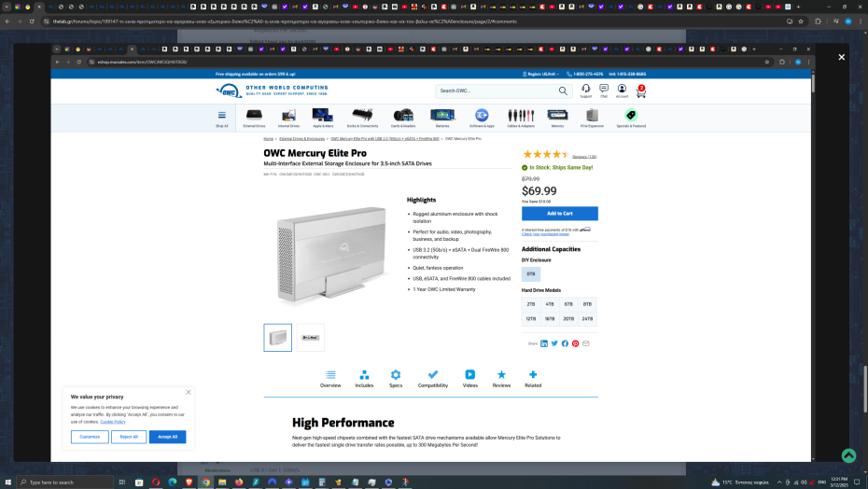This screenshot has height=489, width=868.
Task: Select the 4TB hard drive model
Action: [x=550, y=304]
